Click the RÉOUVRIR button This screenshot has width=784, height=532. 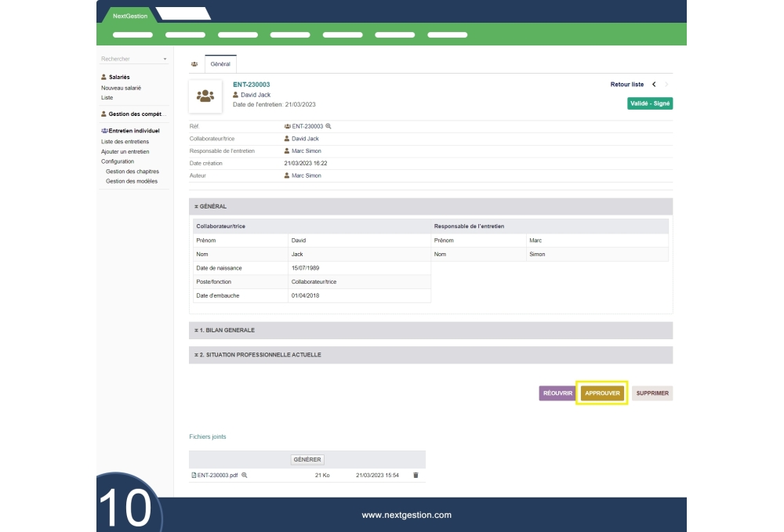point(557,393)
